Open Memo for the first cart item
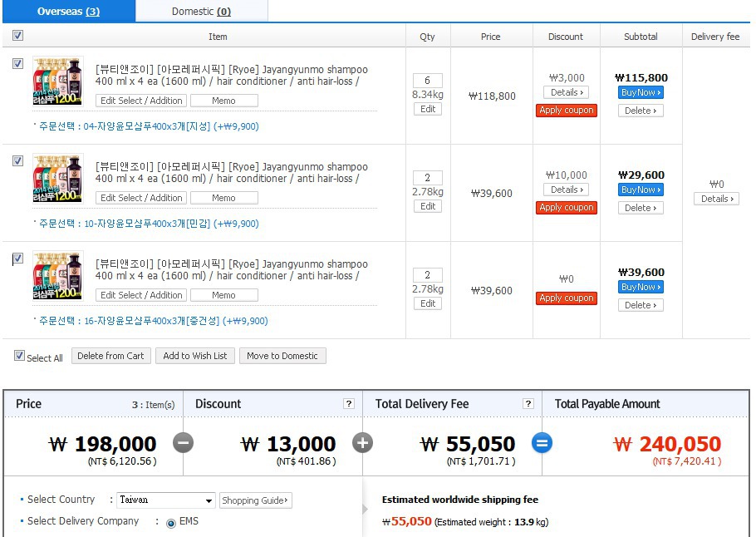Screen dimensions: 756x537 click(224, 101)
